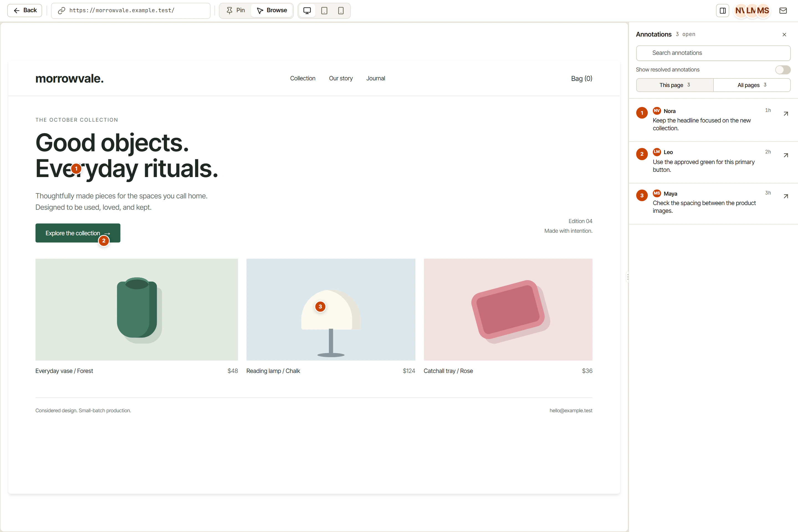Open Nora's annotation via arrow icon

click(786, 114)
